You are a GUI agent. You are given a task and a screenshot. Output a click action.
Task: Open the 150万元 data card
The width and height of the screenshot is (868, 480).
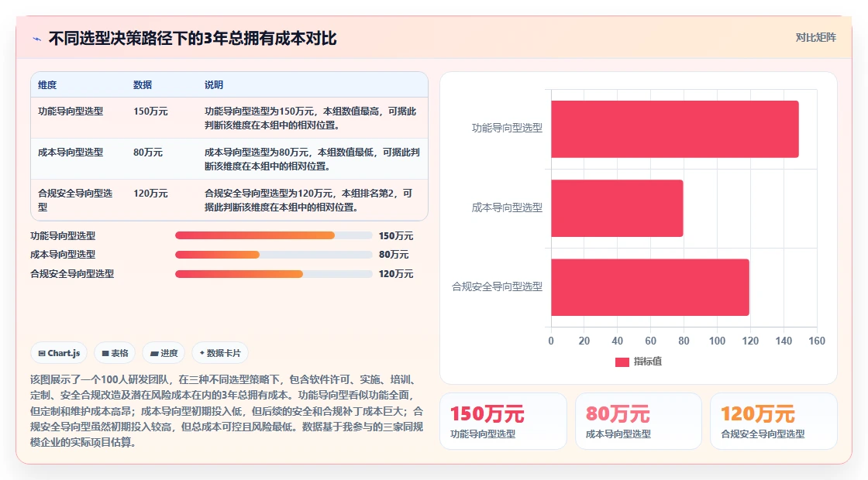tap(503, 421)
